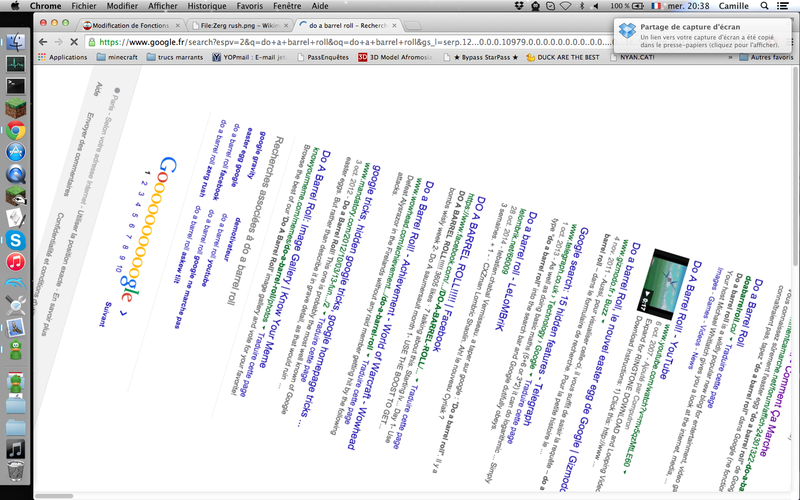
Task: Open the music notes stack in dock
Action: (x=16, y=449)
